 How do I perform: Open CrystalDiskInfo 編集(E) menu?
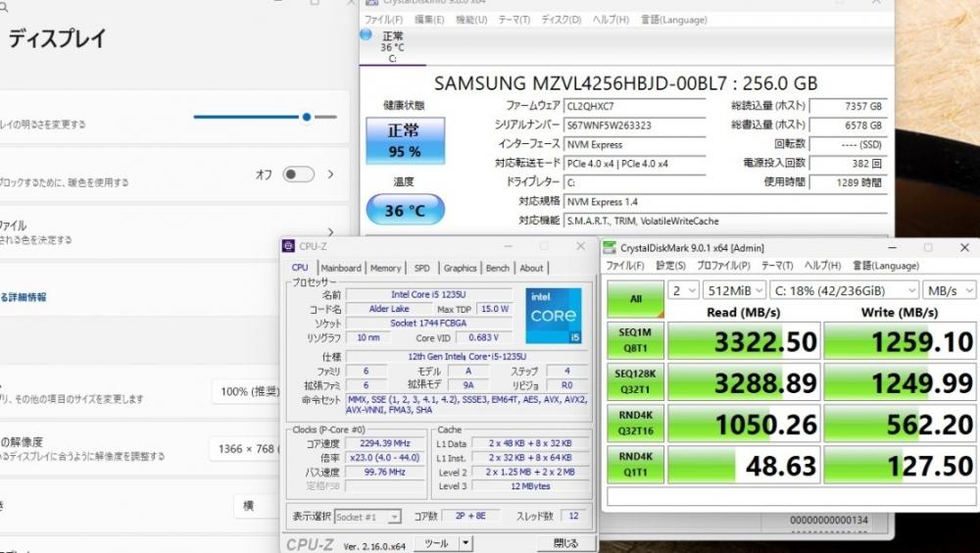[429, 20]
